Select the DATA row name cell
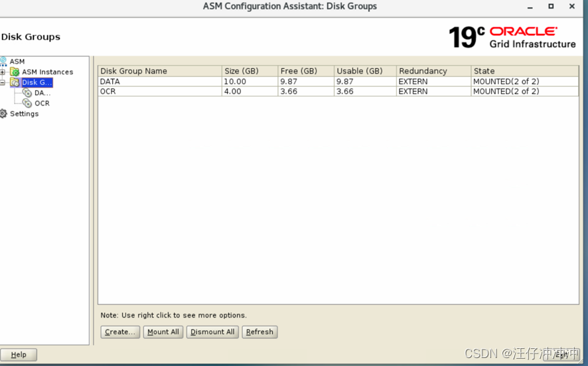Image resolution: width=588 pixels, height=366 pixels. [x=160, y=82]
